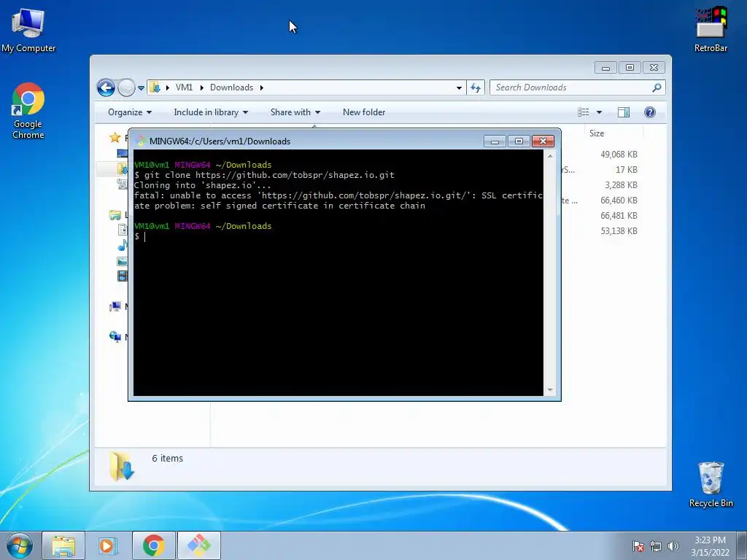Click the terminal scrollbar up arrow
747x560 pixels.
550,156
